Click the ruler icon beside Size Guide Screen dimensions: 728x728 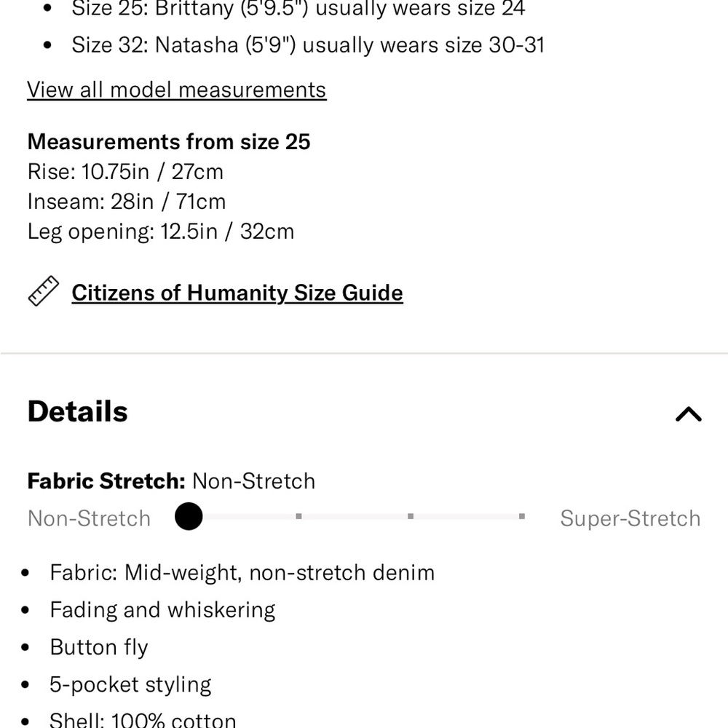tap(44, 291)
